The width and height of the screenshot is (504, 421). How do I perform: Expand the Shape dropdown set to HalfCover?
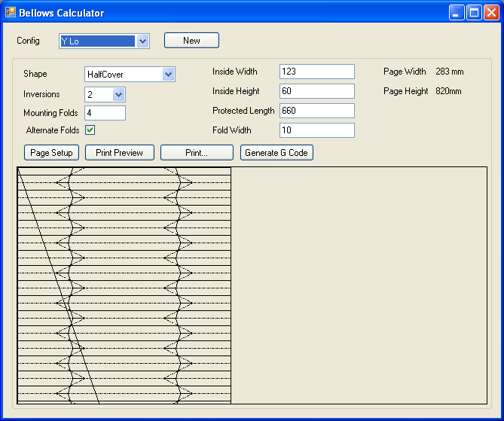[169, 74]
